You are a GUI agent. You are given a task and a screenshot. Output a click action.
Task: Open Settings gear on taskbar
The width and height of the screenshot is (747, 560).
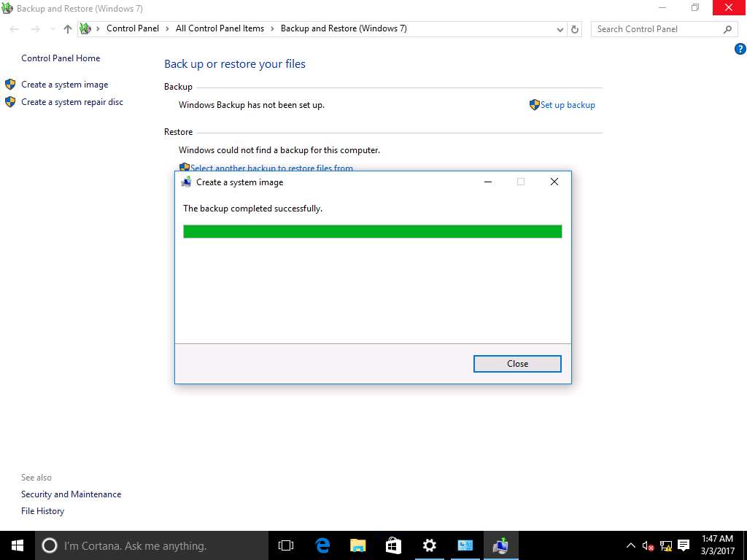click(429, 545)
